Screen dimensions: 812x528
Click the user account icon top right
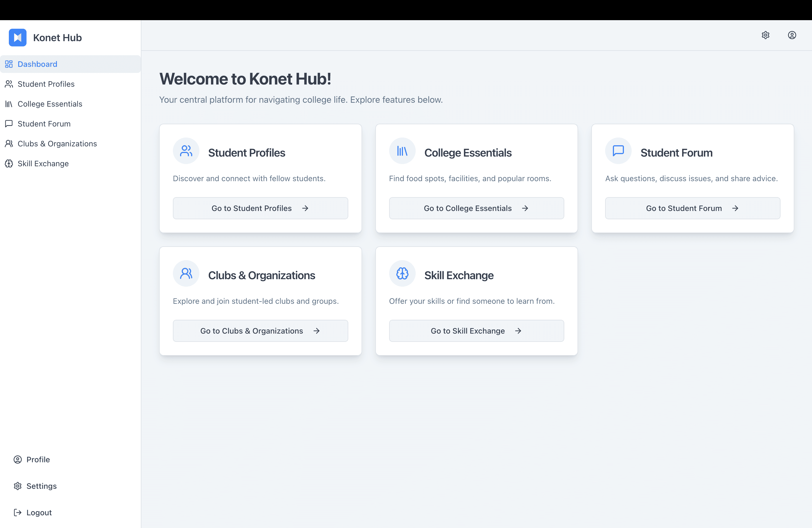pos(792,35)
